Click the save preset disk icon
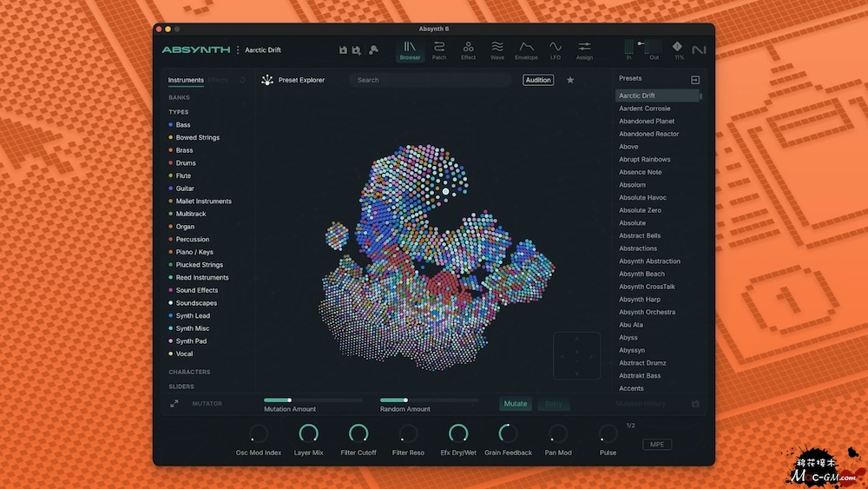868x489 pixels. pyautogui.click(x=343, y=50)
